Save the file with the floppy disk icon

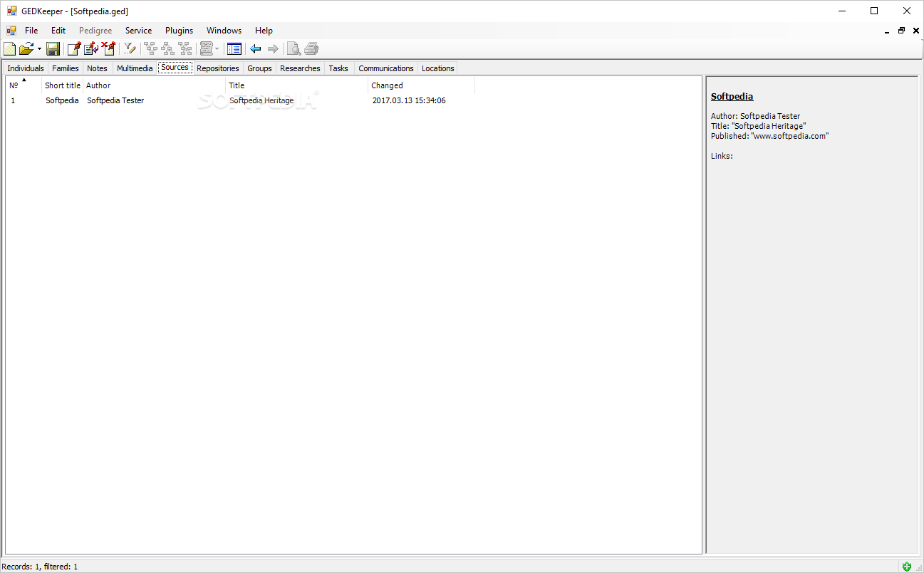click(x=53, y=49)
